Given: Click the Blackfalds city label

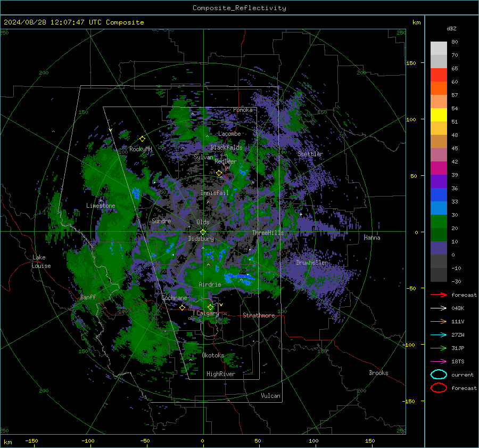Looking at the screenshot, I should (226, 148).
